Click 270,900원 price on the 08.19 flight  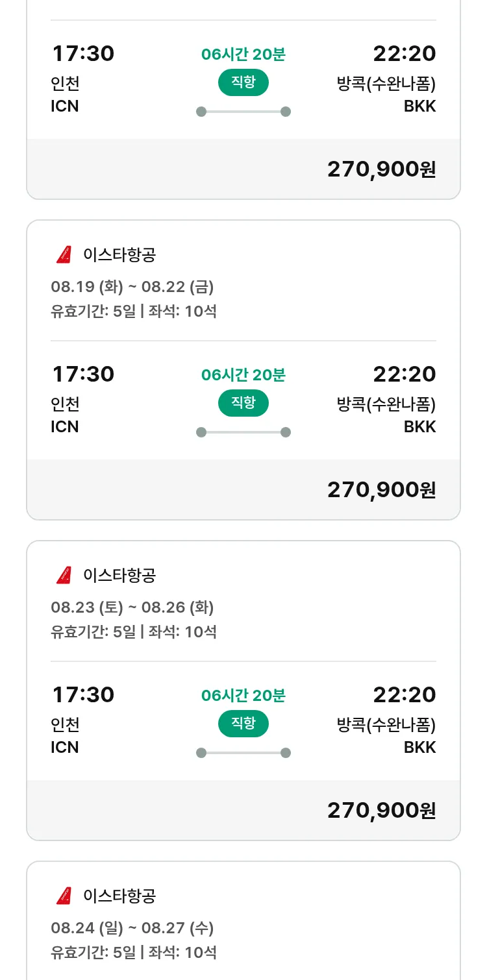point(381,489)
